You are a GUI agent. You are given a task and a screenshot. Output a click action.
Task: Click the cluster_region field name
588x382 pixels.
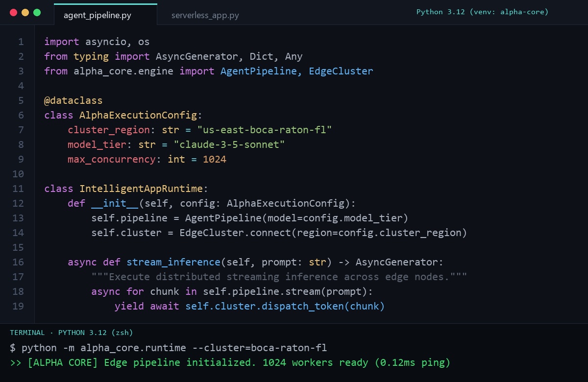tap(109, 130)
